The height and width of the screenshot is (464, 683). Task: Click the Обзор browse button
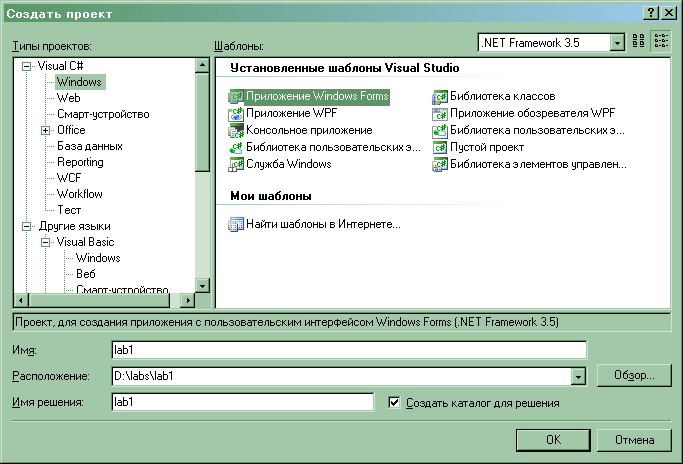point(634,375)
